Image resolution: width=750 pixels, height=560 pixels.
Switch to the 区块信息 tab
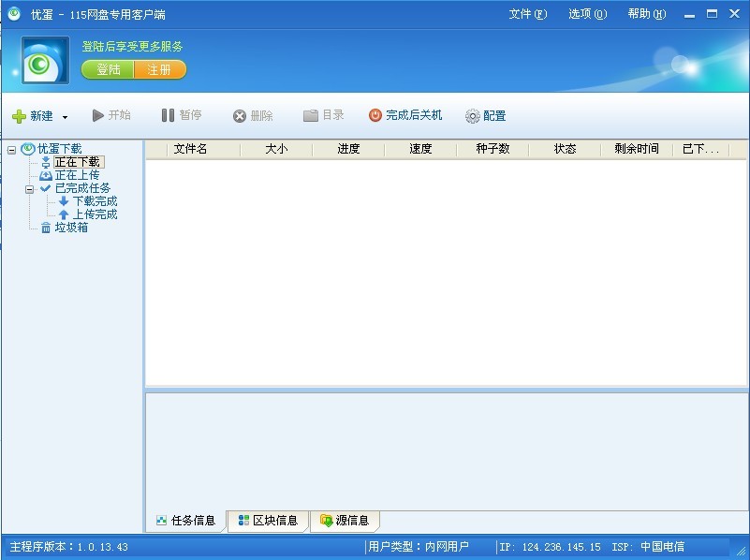268,521
